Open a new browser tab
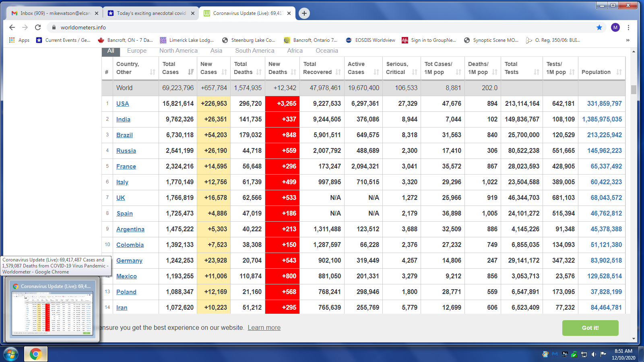This screenshot has width=644, height=362. pyautogui.click(x=304, y=13)
